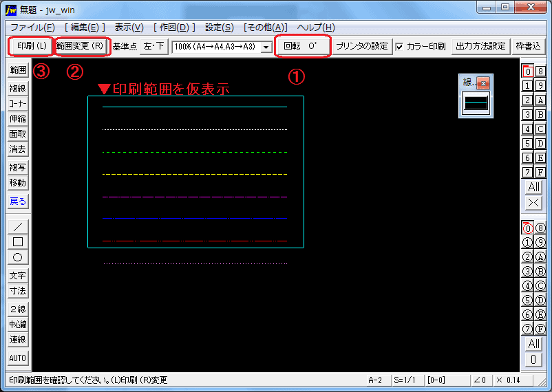The height and width of the screenshot is (392, 552).
Task: Open the 設定(S) menu
Action: pyautogui.click(x=219, y=28)
